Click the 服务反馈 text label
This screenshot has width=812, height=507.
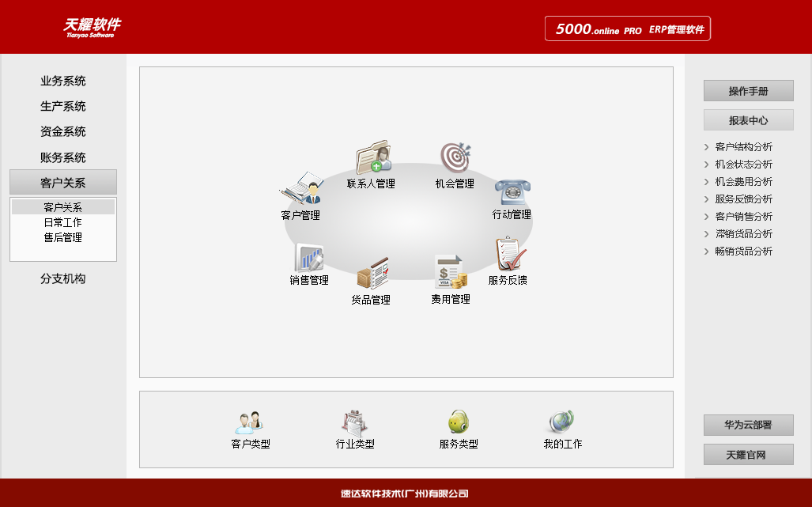pyautogui.click(x=508, y=280)
